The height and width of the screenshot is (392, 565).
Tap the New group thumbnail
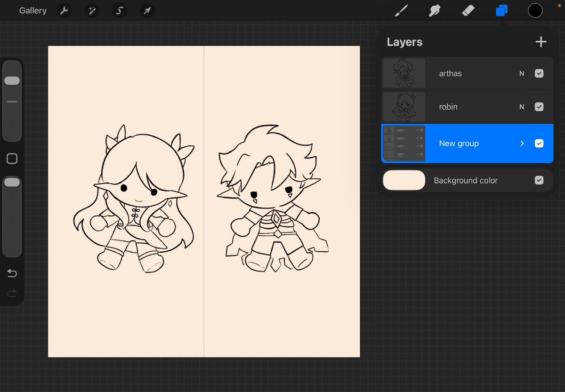point(404,144)
